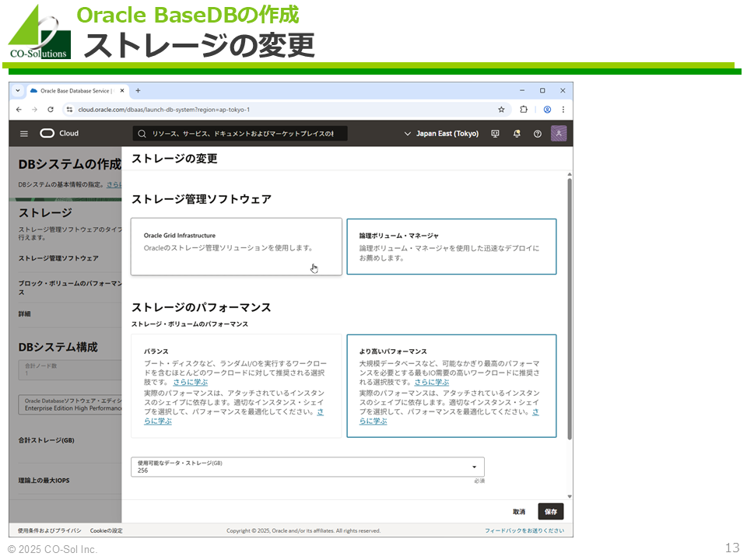Click the scrollbar up arrow
This screenshot has height=560, width=747.
coord(570,175)
